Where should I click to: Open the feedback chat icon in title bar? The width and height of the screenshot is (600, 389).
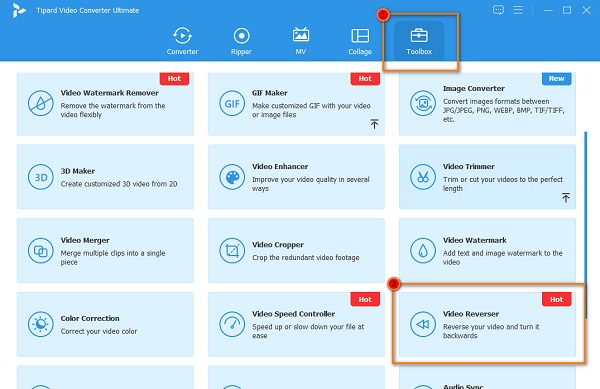coord(498,10)
